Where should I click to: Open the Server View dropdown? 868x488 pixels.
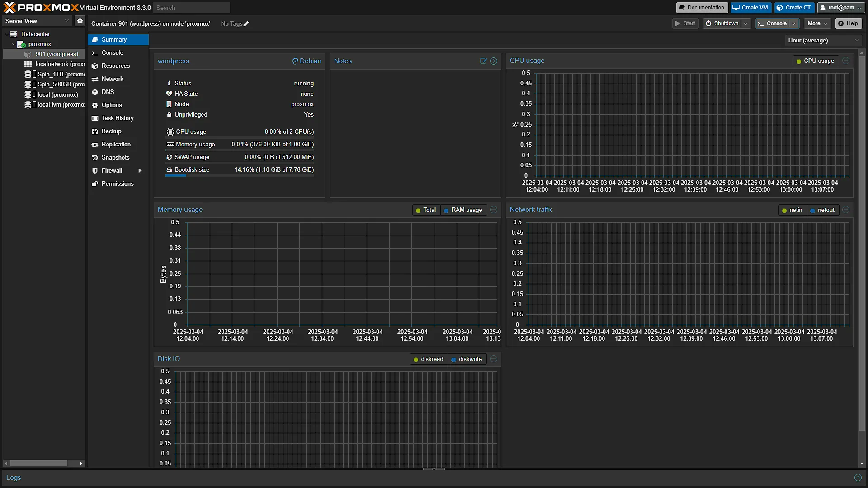37,21
